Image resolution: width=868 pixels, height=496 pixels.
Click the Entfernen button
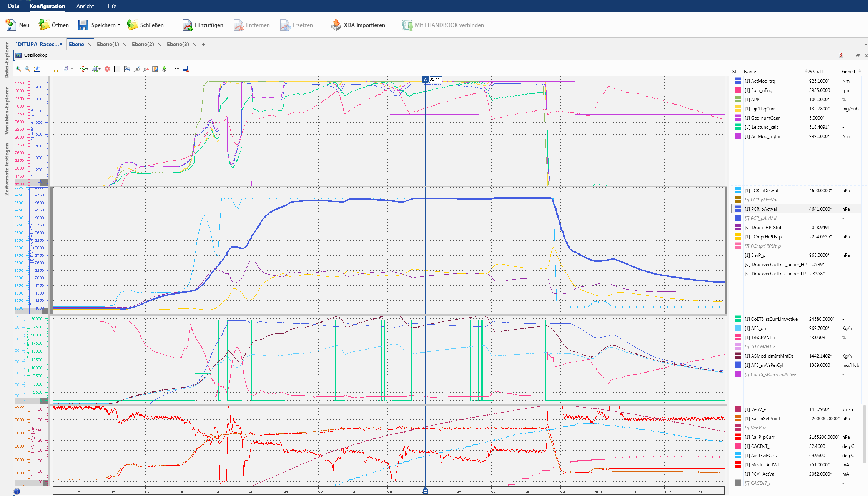(x=251, y=25)
